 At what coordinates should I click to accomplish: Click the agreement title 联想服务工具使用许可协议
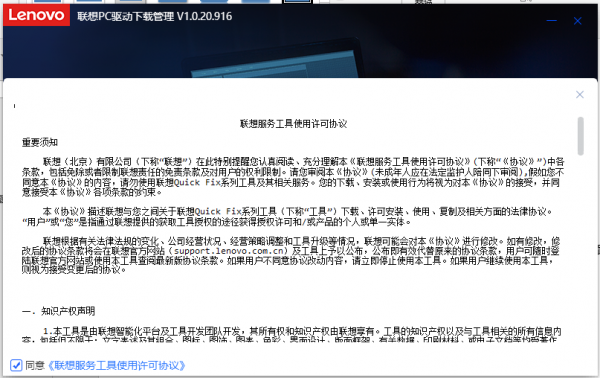[293, 124]
